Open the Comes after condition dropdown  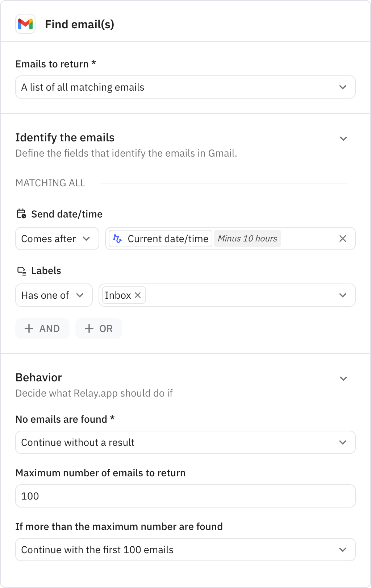[x=87, y=239]
